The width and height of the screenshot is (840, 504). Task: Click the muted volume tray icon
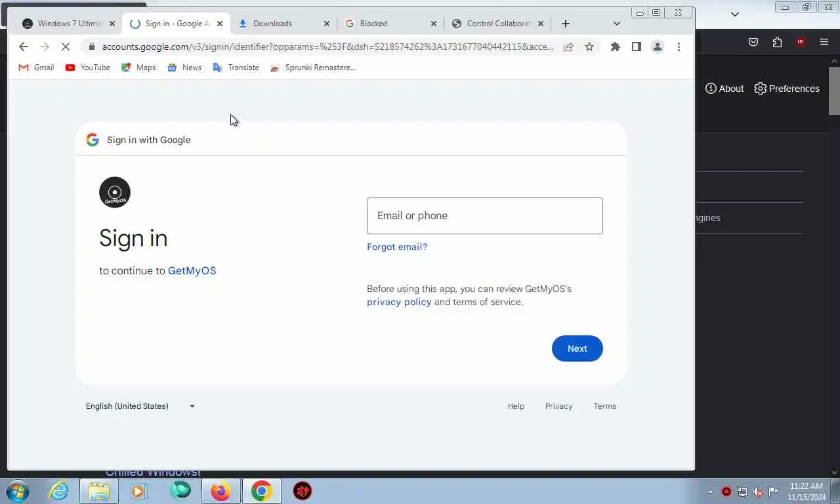tap(758, 492)
